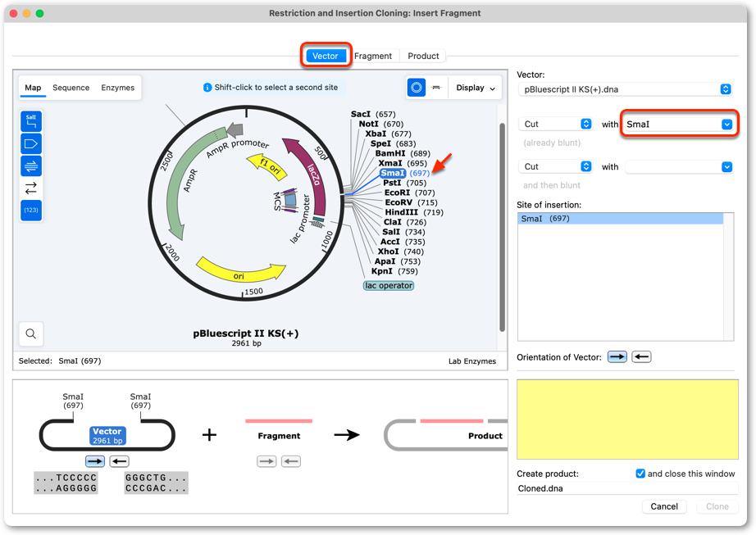Image resolution: width=756 pixels, height=535 pixels.
Task: Open the SmaI enzyme dropdown
Action: pos(678,125)
